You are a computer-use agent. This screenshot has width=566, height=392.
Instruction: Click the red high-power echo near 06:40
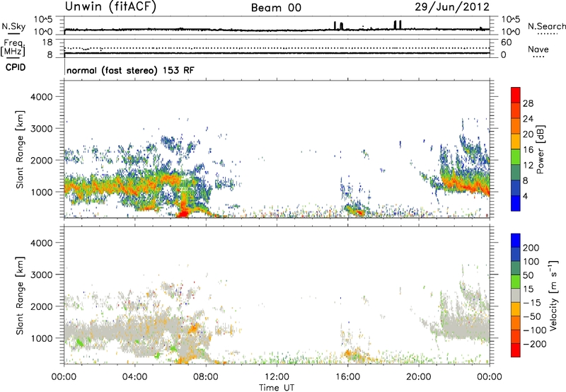click(183, 212)
